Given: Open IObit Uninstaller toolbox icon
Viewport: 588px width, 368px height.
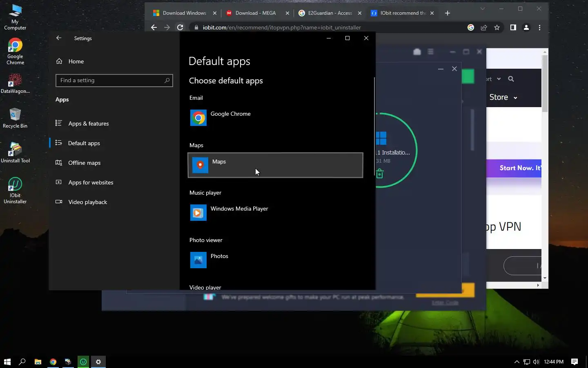Looking at the screenshot, I should coord(417,52).
